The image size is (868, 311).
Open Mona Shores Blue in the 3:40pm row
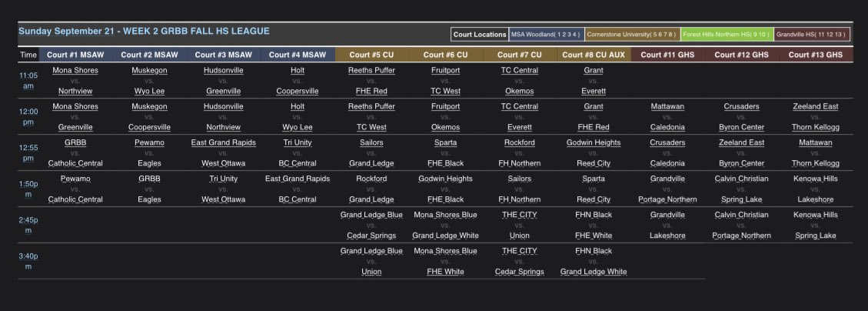pyautogui.click(x=446, y=251)
